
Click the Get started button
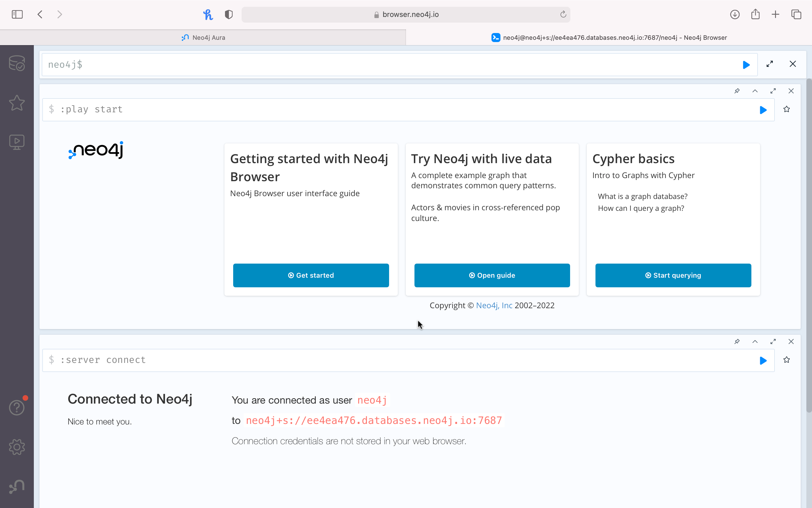[x=311, y=275]
